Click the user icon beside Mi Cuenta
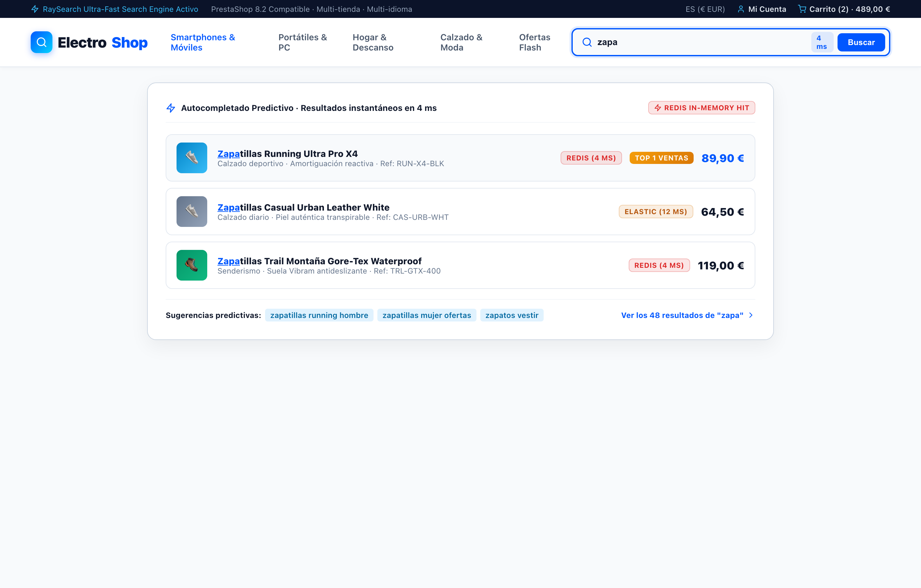The height and width of the screenshot is (588, 921). (741, 9)
